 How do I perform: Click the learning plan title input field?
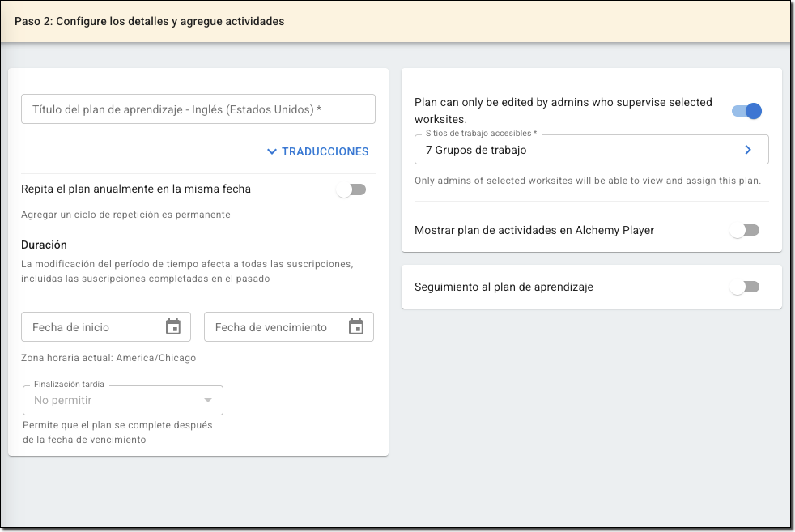[198, 109]
